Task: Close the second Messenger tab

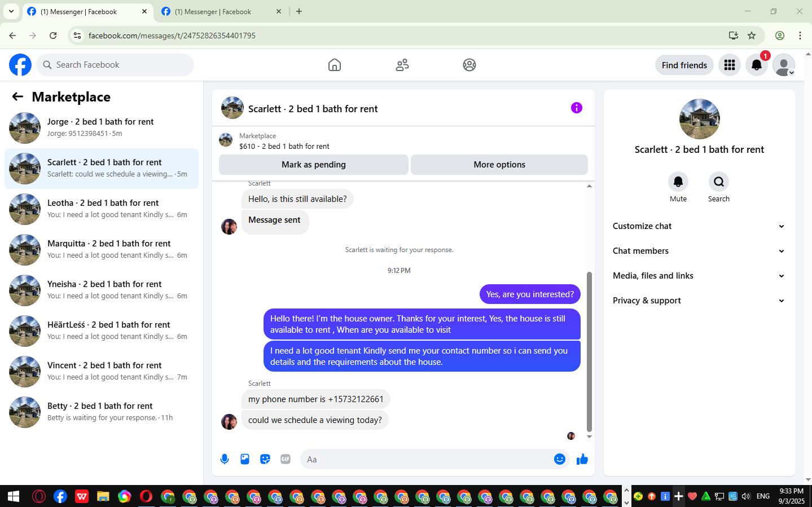Action: [279, 11]
